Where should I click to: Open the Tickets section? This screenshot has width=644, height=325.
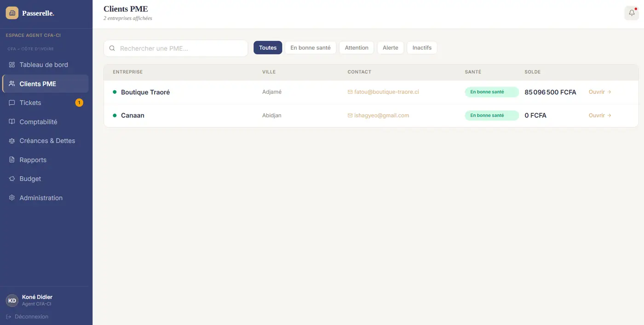[46, 103]
